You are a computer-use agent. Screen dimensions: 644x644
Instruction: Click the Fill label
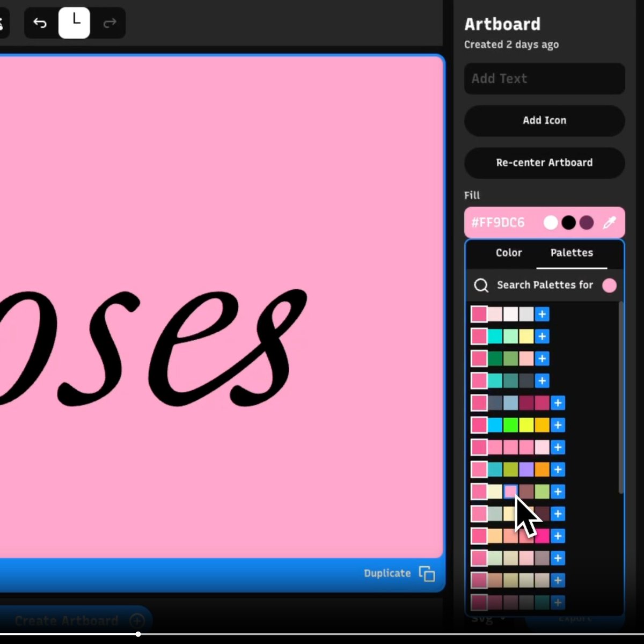click(472, 195)
